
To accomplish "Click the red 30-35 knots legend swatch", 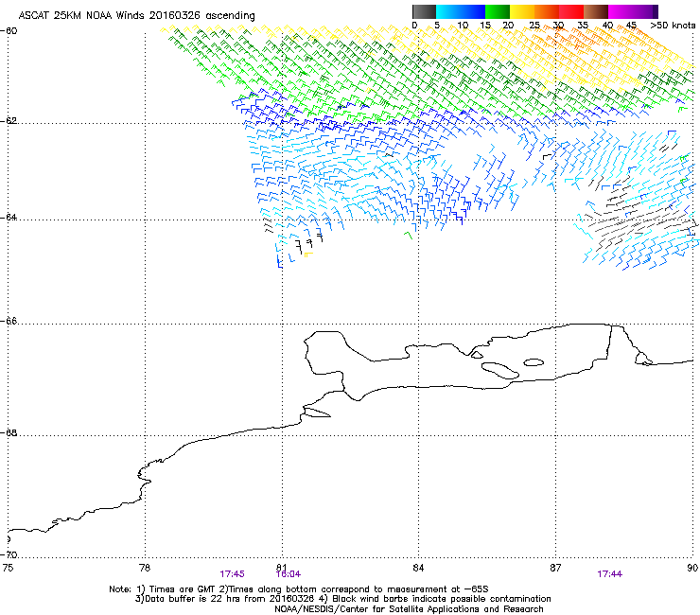I will click(571, 11).
